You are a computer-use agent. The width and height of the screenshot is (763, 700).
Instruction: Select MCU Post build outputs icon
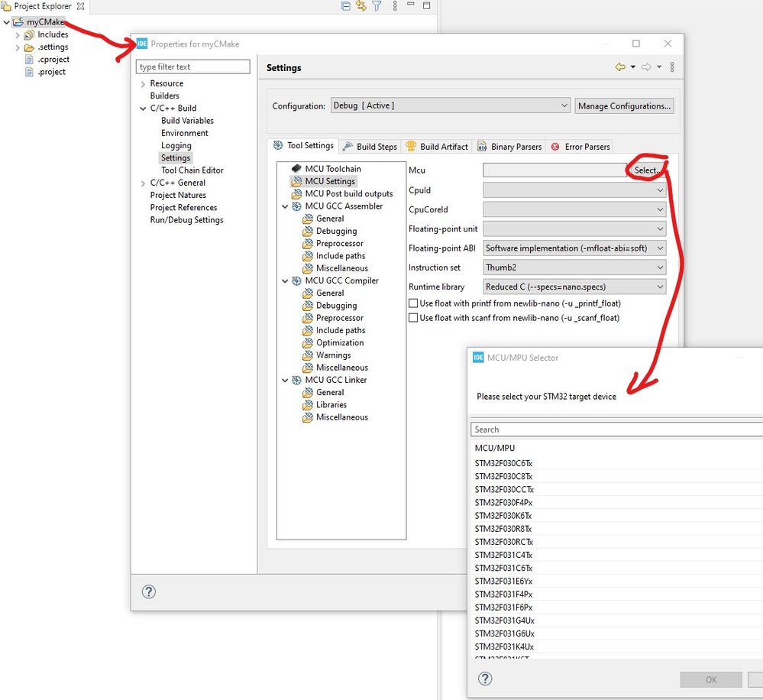[296, 194]
